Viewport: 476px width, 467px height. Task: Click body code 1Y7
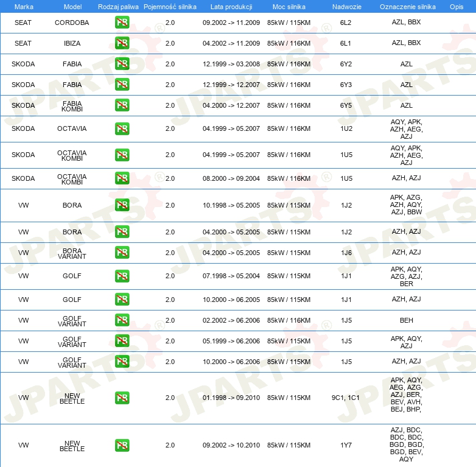(346, 445)
